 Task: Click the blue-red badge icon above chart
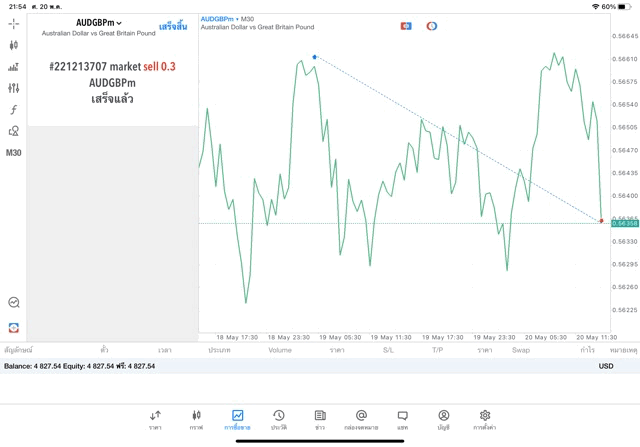406,26
